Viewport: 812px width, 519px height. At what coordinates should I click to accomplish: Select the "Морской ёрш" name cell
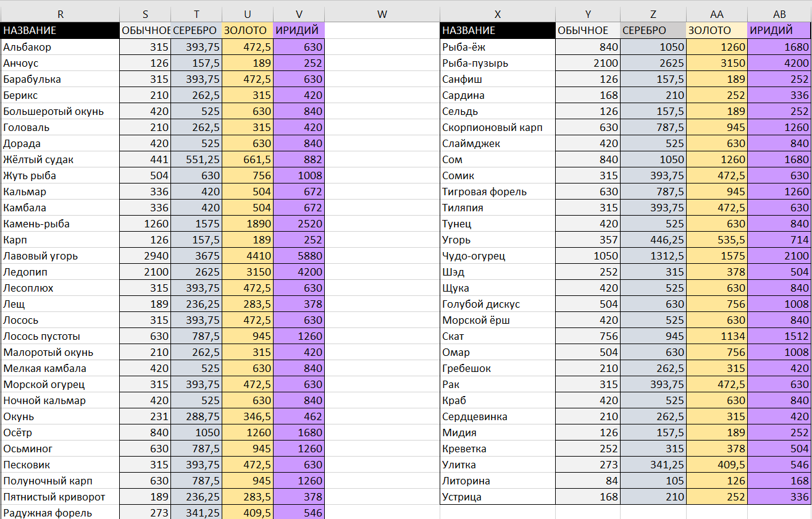coord(498,320)
